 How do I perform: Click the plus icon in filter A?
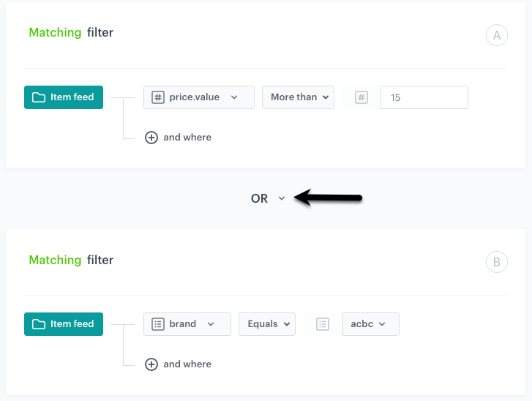pos(151,138)
